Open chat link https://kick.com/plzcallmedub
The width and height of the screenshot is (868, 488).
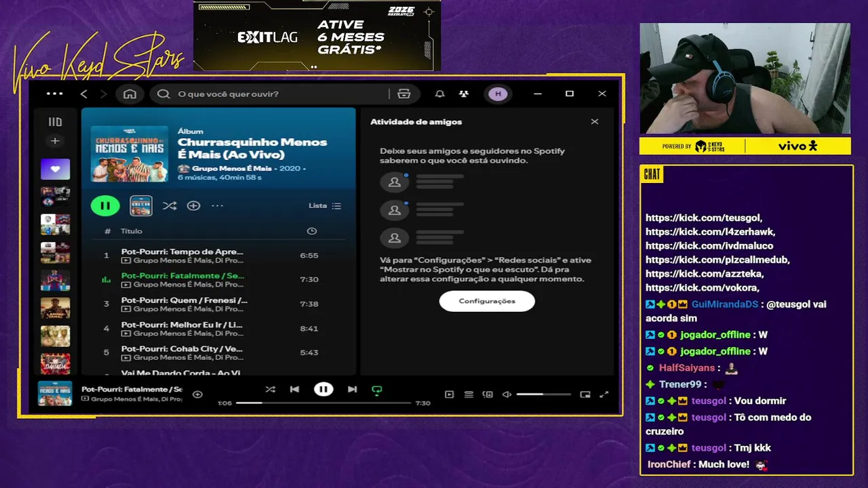717,260
